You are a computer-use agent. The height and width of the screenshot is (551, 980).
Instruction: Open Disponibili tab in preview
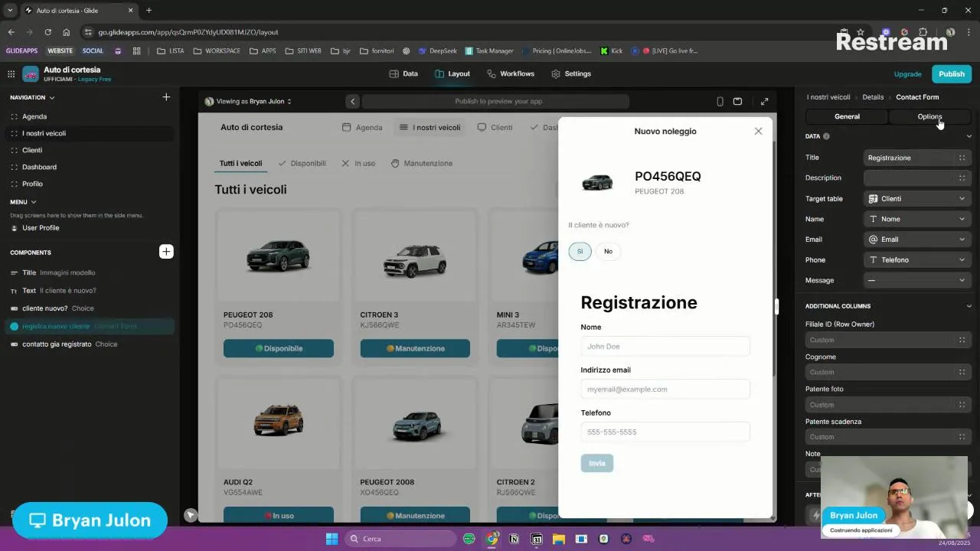pyautogui.click(x=302, y=163)
